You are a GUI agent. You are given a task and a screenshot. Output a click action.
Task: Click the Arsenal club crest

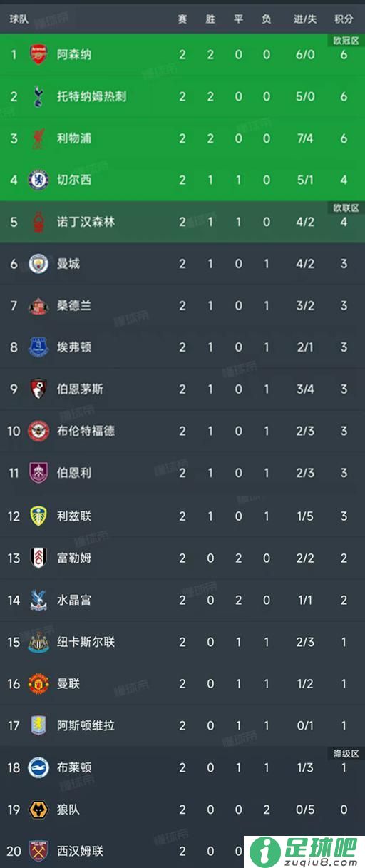[38, 54]
